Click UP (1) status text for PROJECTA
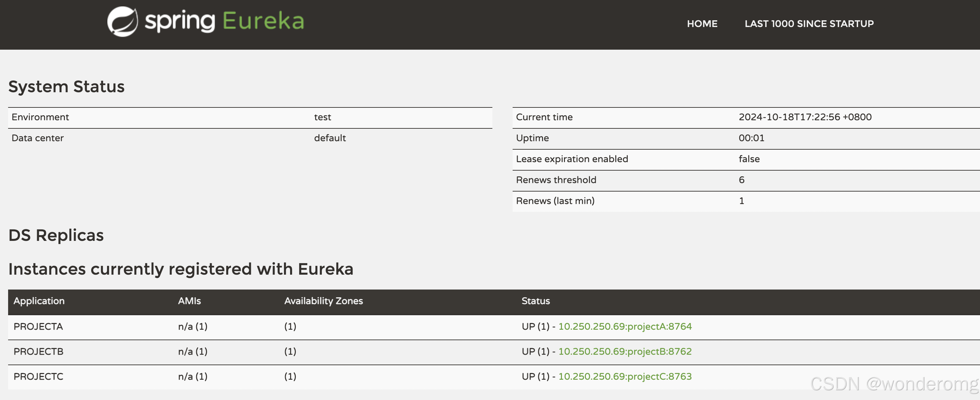The width and height of the screenshot is (980, 400). tap(535, 327)
